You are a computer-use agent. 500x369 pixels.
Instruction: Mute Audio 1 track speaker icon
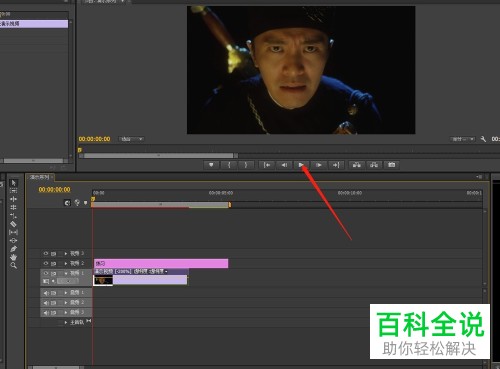coord(46,293)
